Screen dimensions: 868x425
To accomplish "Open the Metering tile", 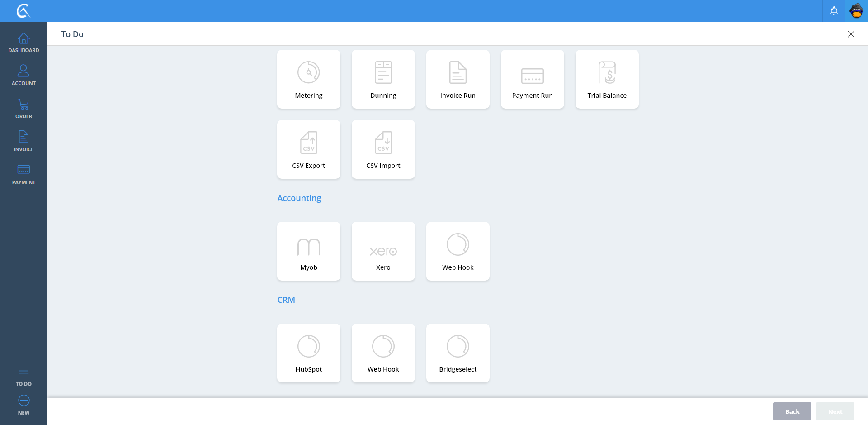I will 308,79.
